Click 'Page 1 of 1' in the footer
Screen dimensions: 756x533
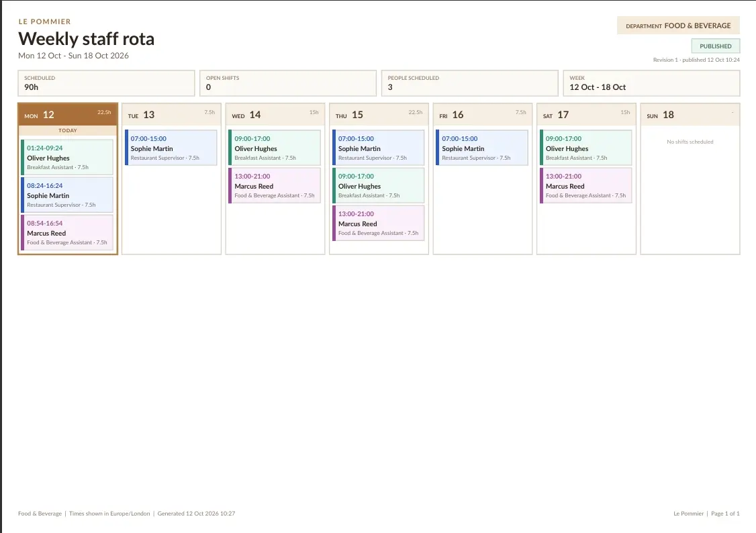click(x=725, y=514)
